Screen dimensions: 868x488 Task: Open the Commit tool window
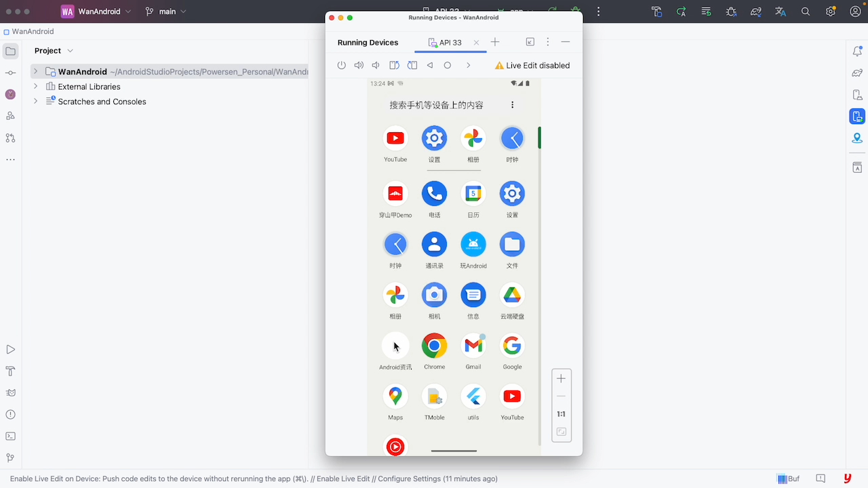coord(10,73)
